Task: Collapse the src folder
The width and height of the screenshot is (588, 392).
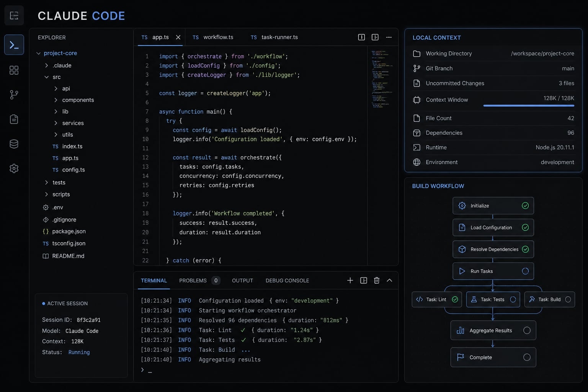Action: (47, 77)
